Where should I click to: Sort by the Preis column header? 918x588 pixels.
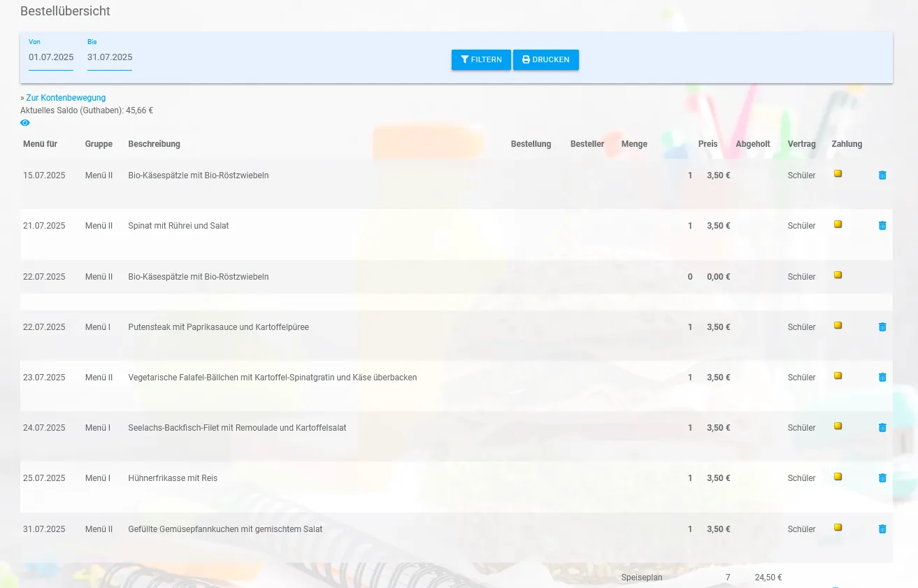pyautogui.click(x=708, y=144)
